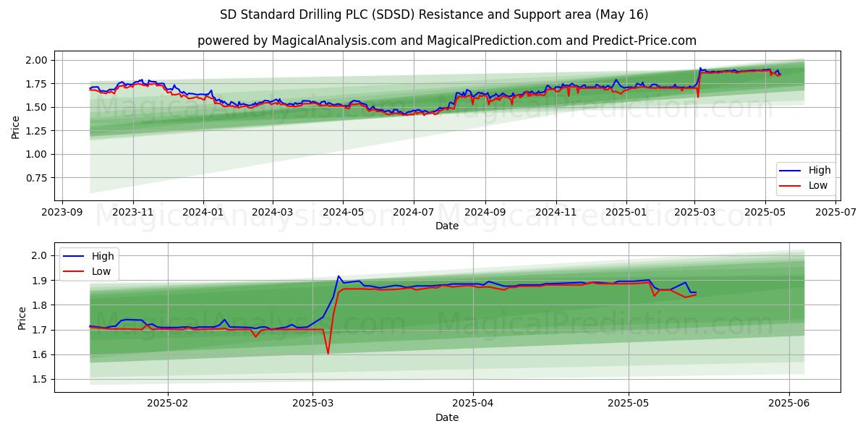The width and height of the screenshot is (868, 434).
Task: Click the bottom chart y-axis value '2.0'
Action: point(40,255)
